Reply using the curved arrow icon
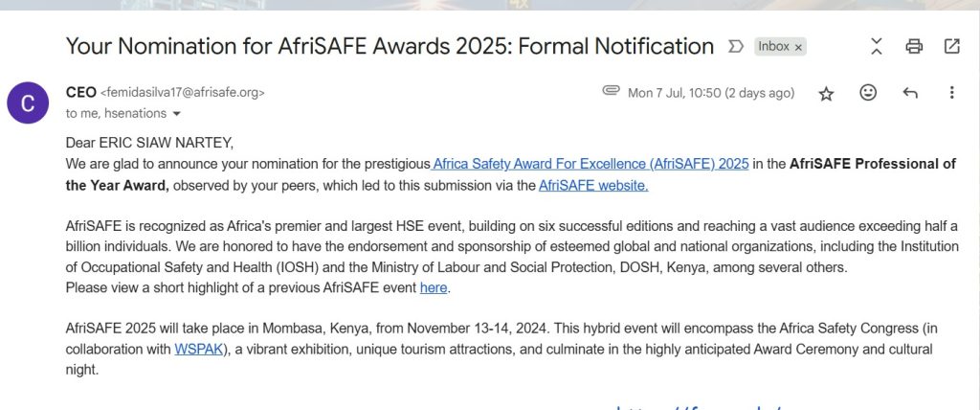This screenshot has width=980, height=410. (x=910, y=93)
